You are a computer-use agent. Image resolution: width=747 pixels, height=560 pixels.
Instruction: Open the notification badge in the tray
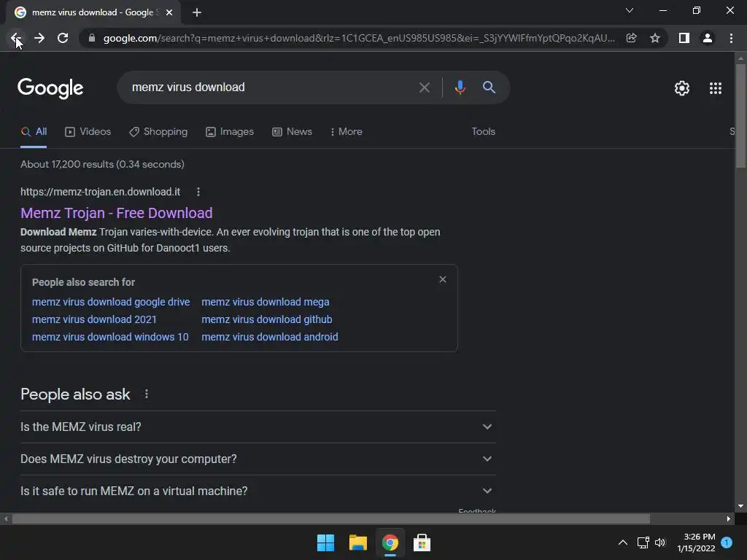[727, 542]
